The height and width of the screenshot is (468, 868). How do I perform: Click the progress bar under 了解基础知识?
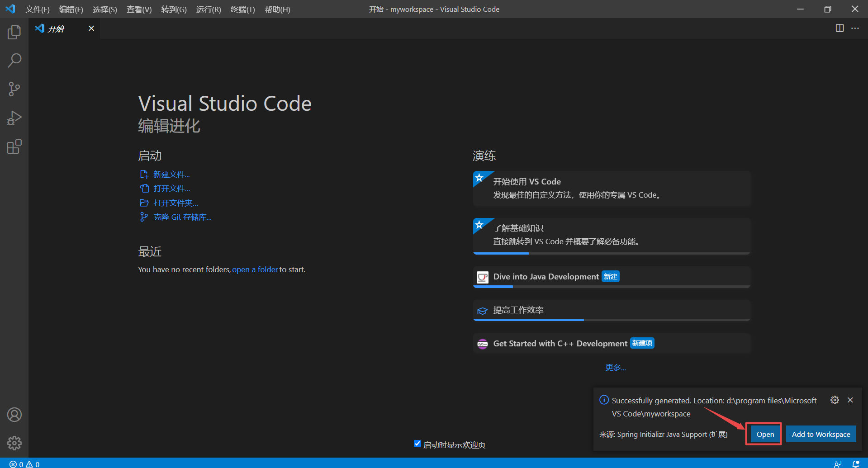pyautogui.click(x=612, y=253)
